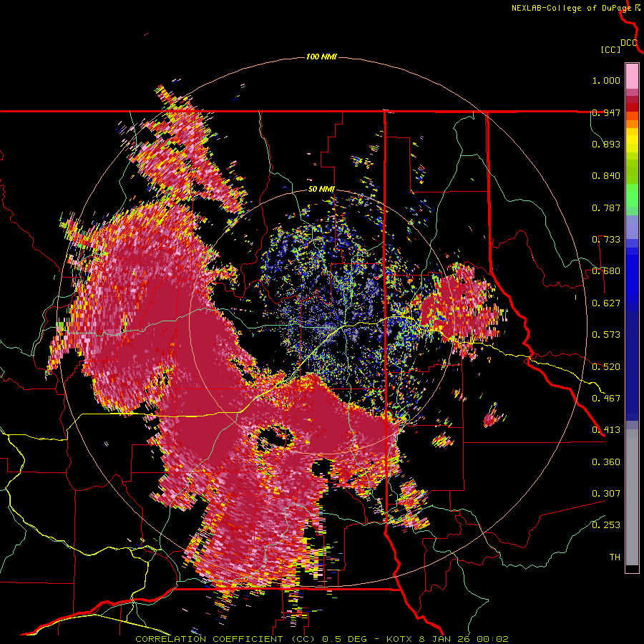Click the [CC] color scale heading

[610, 49]
